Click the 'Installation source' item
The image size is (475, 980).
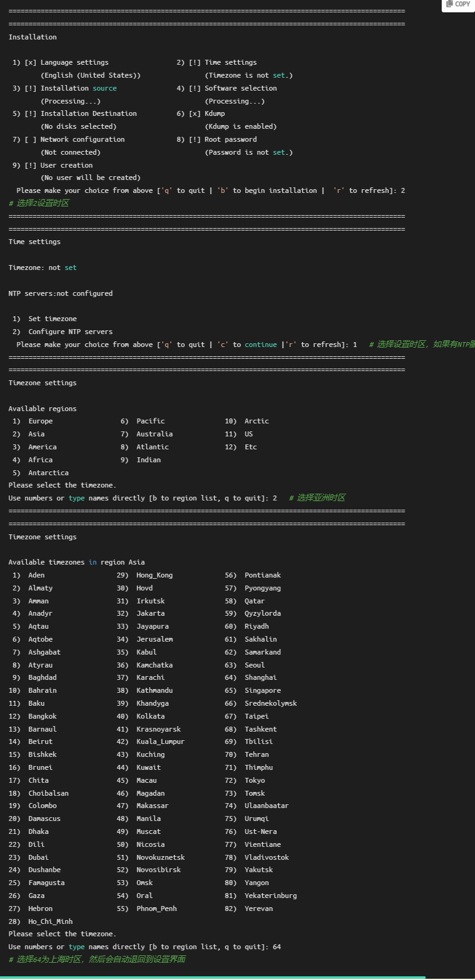[78, 88]
